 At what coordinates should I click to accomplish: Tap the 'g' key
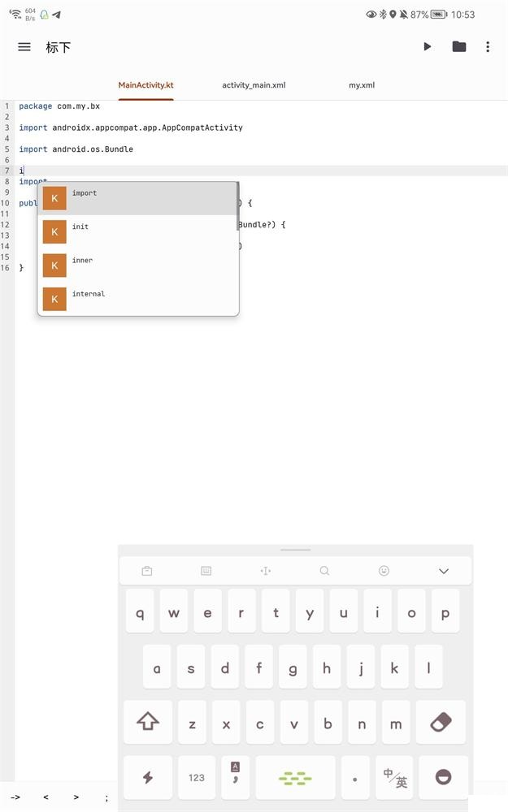coord(293,667)
